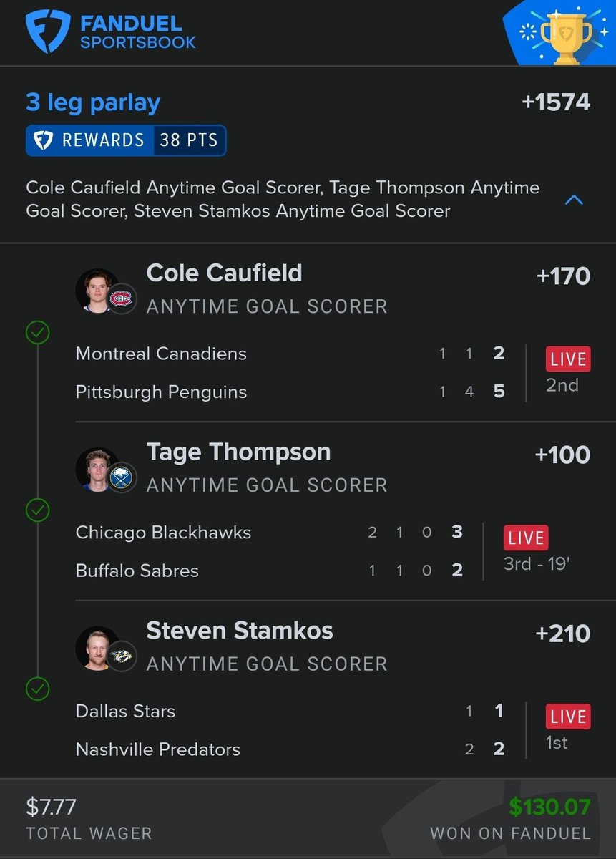The height and width of the screenshot is (859, 616).
Task: Select the +1574 parlay odds
Action: 556,102
